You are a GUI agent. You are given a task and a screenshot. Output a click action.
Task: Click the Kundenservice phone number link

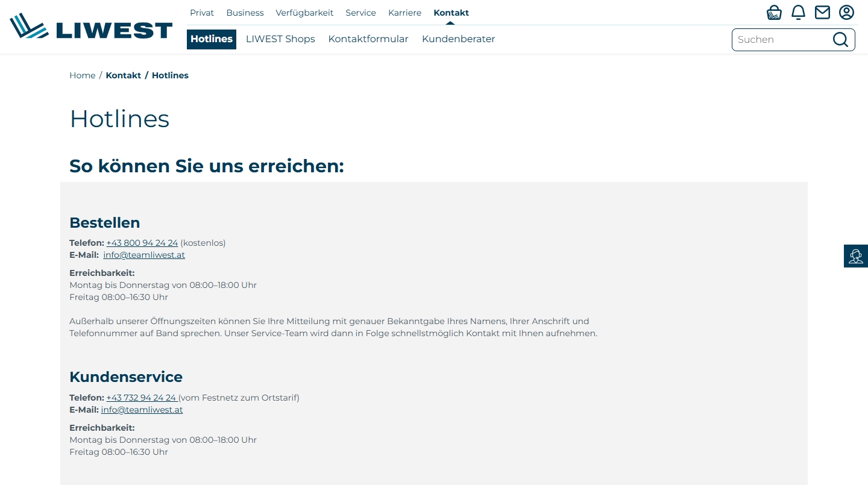coord(142,398)
